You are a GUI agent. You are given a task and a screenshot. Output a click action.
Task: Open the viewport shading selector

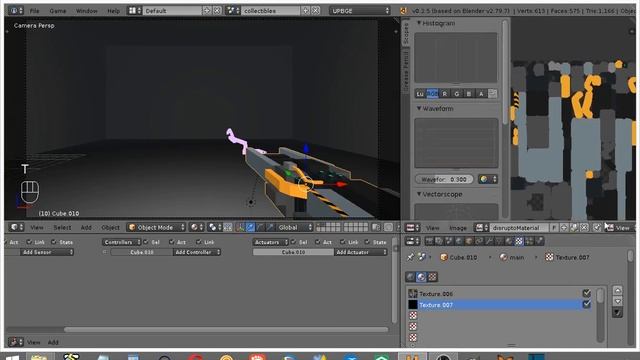tap(197, 227)
